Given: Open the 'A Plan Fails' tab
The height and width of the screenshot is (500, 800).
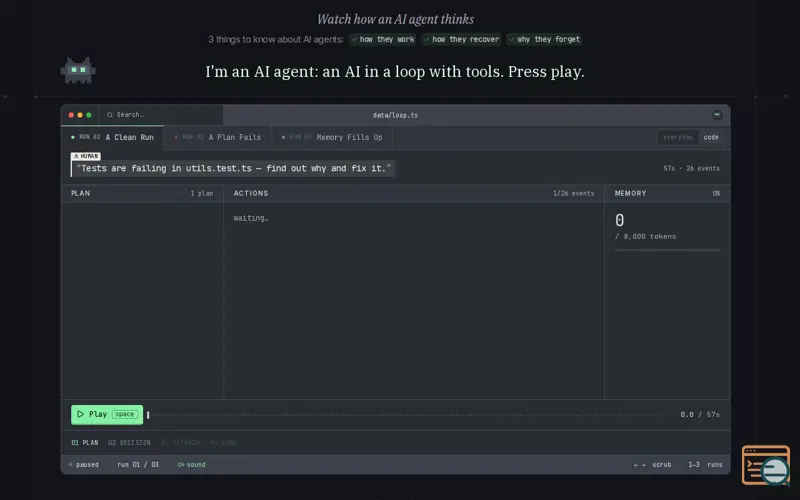Looking at the screenshot, I should tap(218, 137).
